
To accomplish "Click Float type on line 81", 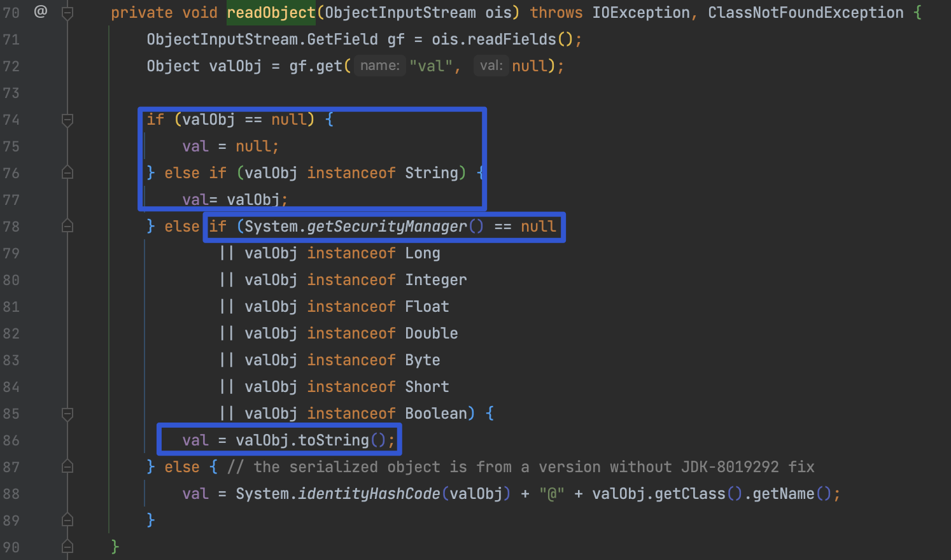I will coord(427,307).
